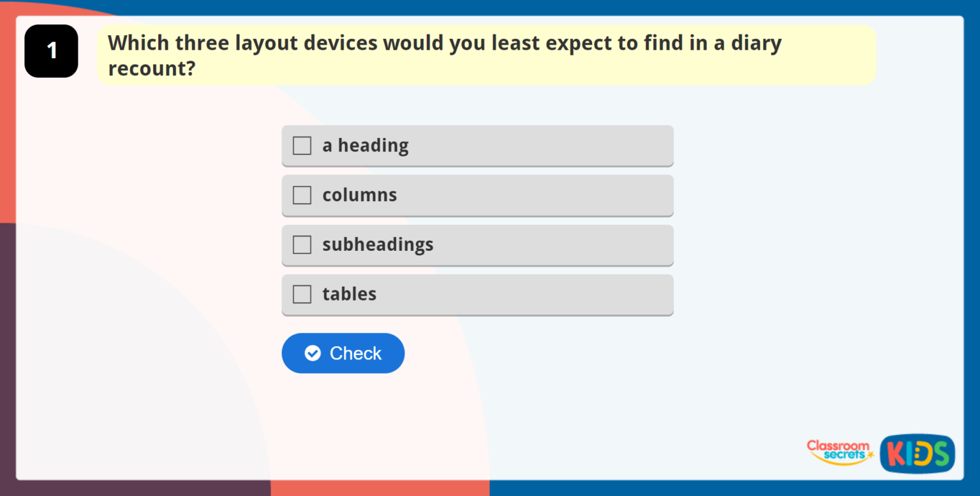Viewport: 980px width, 496px height.
Task: Tick the checkbox next to 'subheadings'
Action: [301, 244]
